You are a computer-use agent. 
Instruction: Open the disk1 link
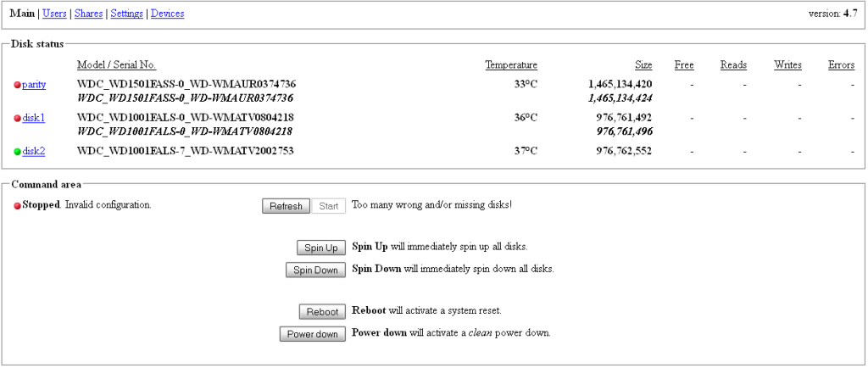point(33,118)
